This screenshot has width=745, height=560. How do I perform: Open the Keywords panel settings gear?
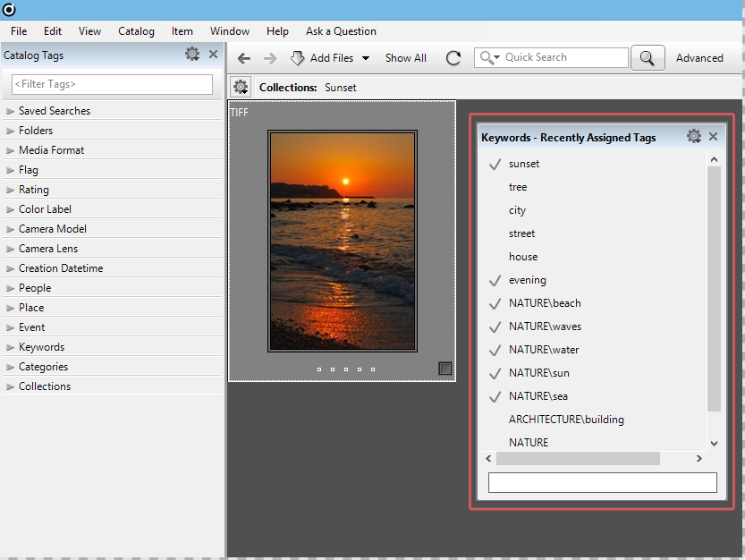694,136
